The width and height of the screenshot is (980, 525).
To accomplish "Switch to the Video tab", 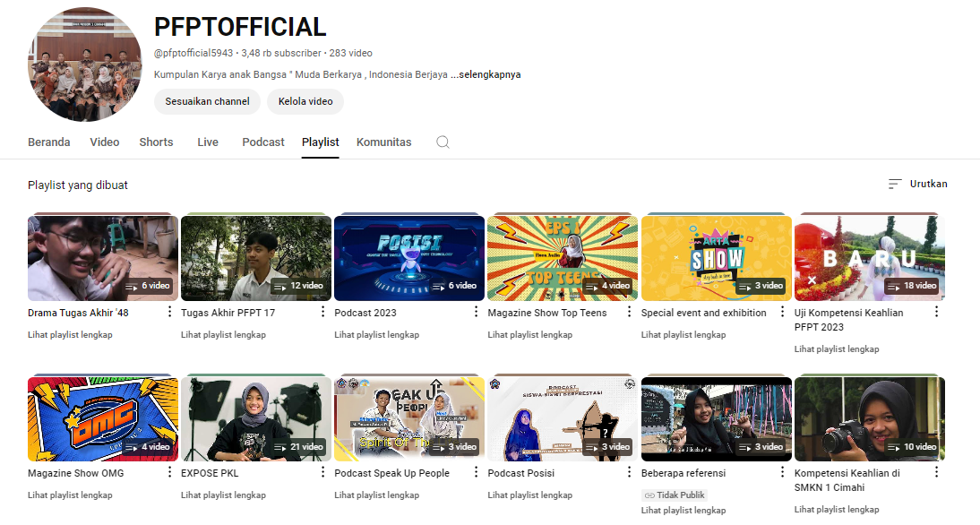I will [x=105, y=142].
